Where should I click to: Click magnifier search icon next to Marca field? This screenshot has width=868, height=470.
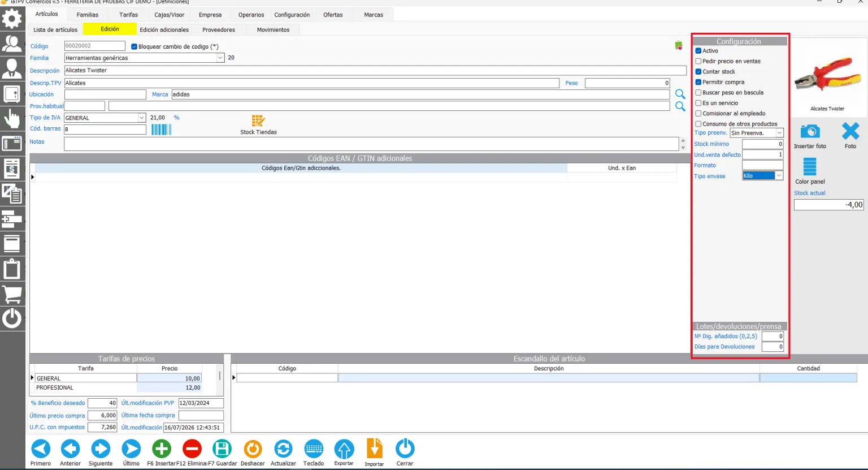680,94
